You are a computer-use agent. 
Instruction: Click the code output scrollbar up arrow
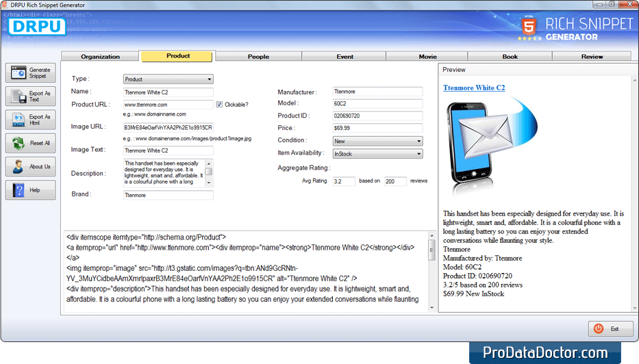[432, 235]
